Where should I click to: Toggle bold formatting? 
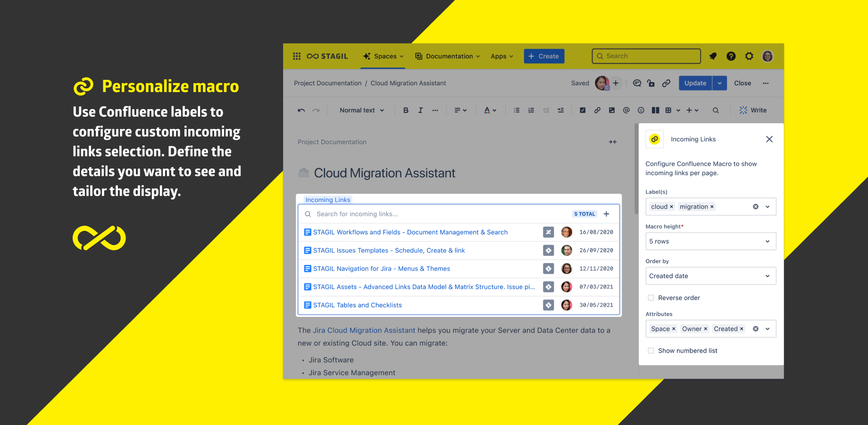click(x=406, y=110)
